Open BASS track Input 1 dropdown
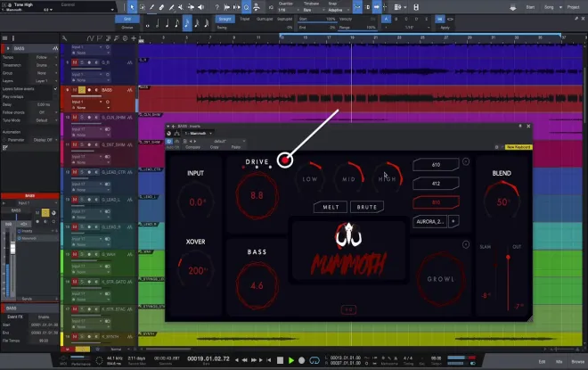The height and width of the screenshot is (370, 588). (x=87, y=102)
